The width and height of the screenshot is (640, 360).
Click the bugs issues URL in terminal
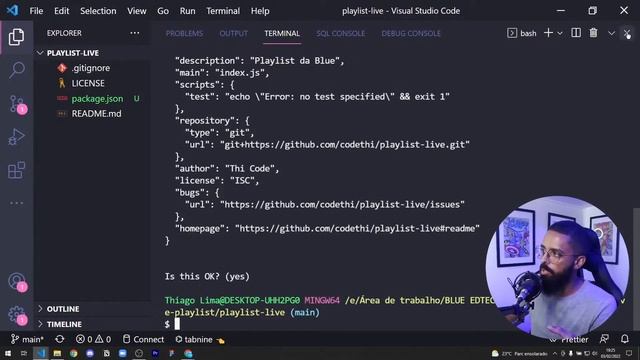tap(342, 204)
